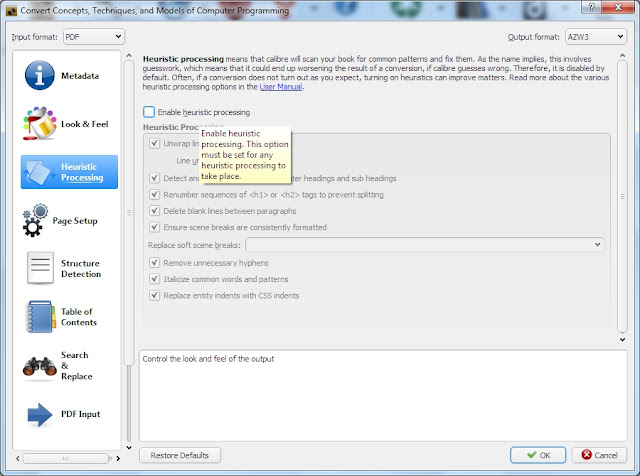Click the Page Setup gears icon
The image size is (640, 476).
tap(35, 220)
